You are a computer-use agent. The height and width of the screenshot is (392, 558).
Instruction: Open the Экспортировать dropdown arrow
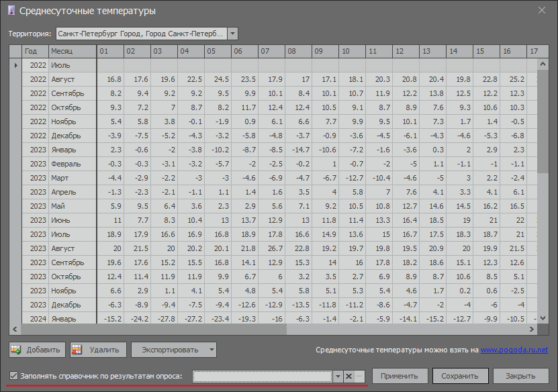212,350
